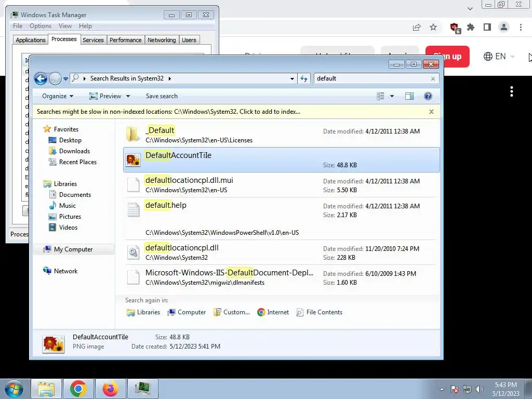
Task: Bookmark the page with the star icon
Action: tap(433, 27)
